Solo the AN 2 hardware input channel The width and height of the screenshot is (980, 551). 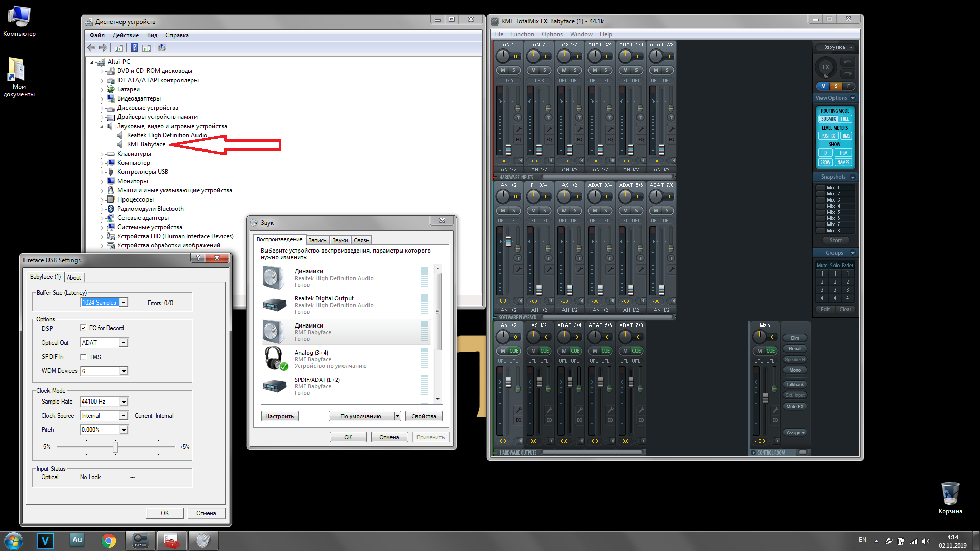[x=545, y=70]
